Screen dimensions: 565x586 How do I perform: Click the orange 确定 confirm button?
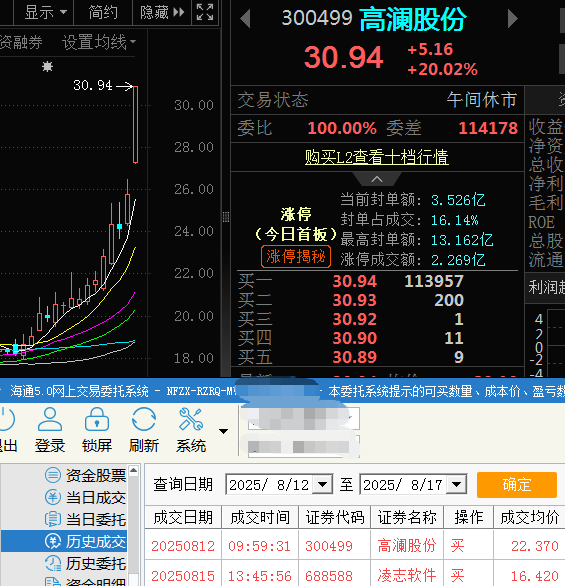point(517,485)
